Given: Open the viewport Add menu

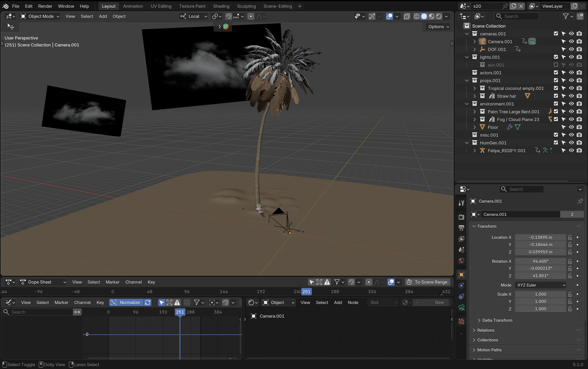Looking at the screenshot, I should click(x=103, y=16).
